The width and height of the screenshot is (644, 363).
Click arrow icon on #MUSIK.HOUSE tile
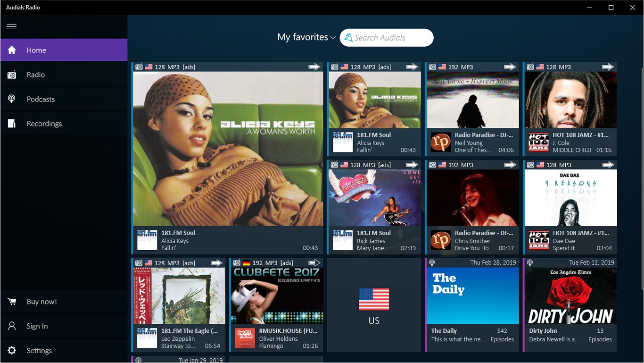[314, 262]
